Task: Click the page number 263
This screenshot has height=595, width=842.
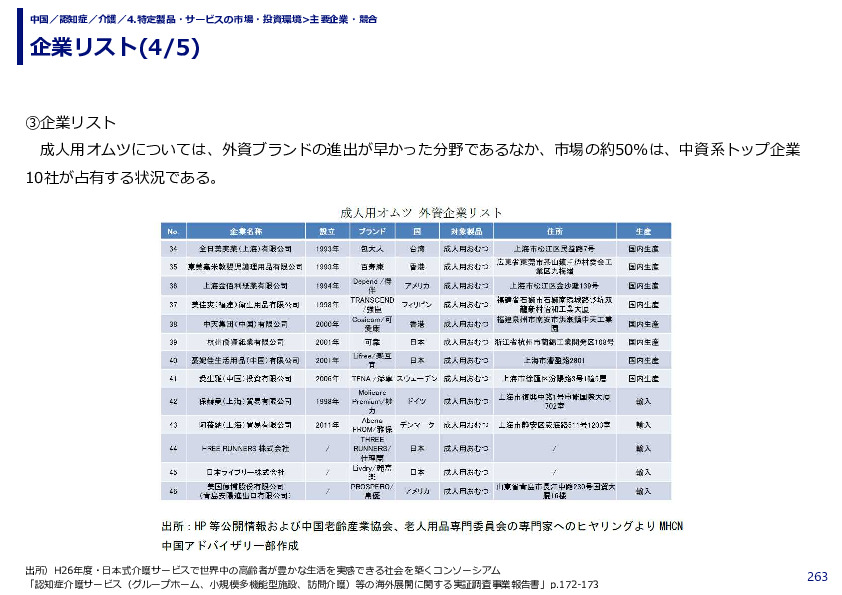Action: click(817, 577)
